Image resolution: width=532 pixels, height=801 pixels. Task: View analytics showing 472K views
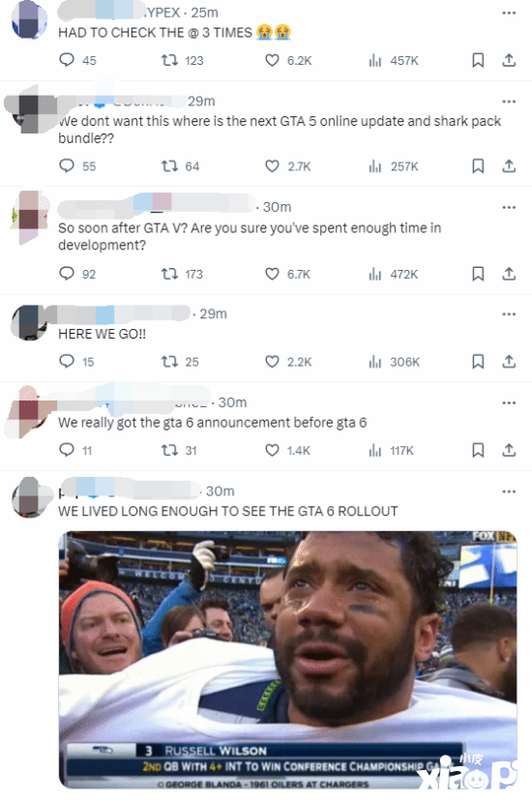(393, 275)
